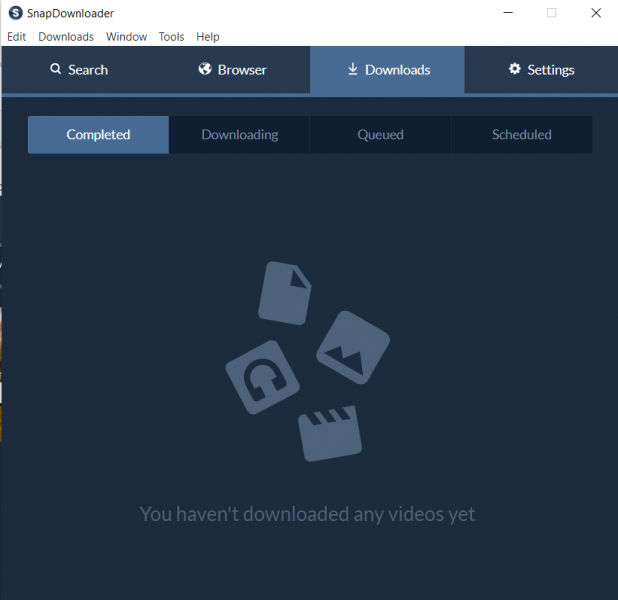Viewport: 618px width, 600px height.
Task: View the Queued downloads tab
Action: point(380,135)
